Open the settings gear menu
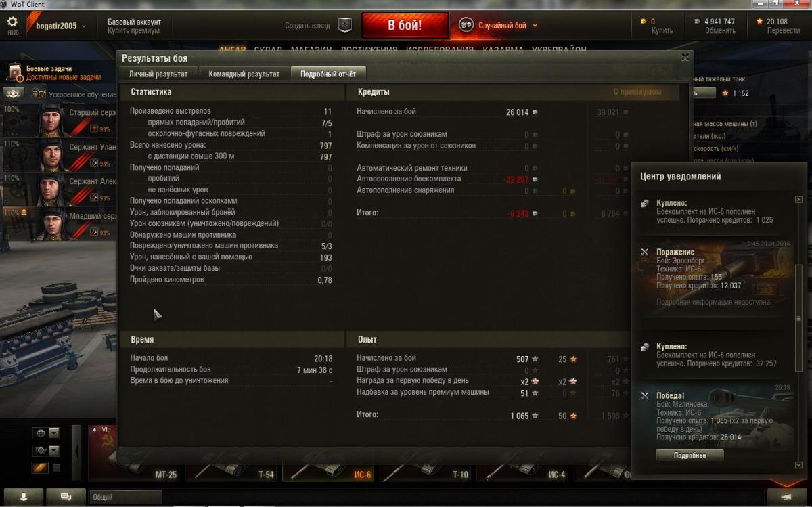Screen dimensions: 812x507 (12, 22)
